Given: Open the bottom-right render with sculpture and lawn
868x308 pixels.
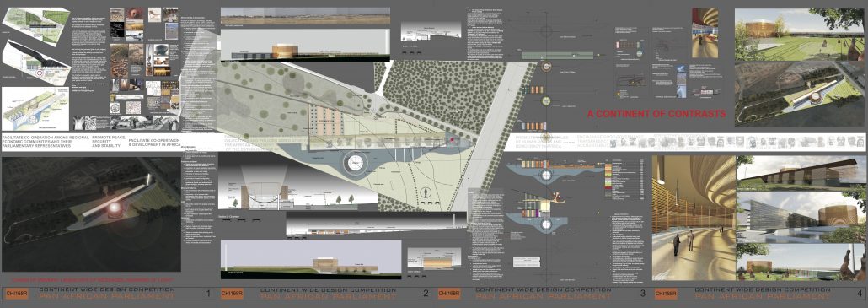Looking at the screenshot, I should click(801, 262).
